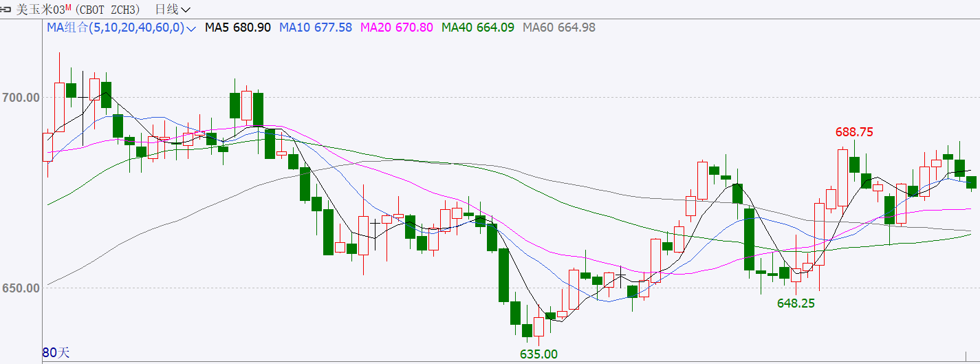
Task: Select the MA10 677.58 label
Action: [316, 28]
